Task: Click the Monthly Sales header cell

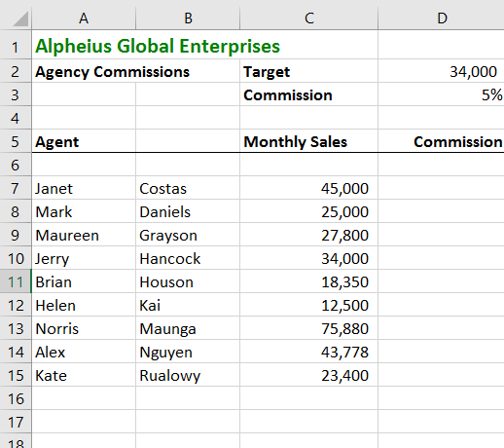Action: (308, 141)
